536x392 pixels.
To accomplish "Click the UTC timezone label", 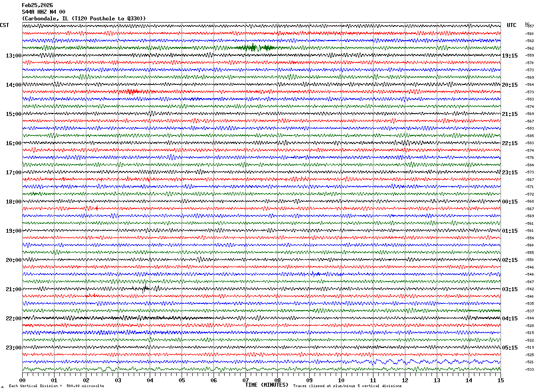I will pos(512,25).
